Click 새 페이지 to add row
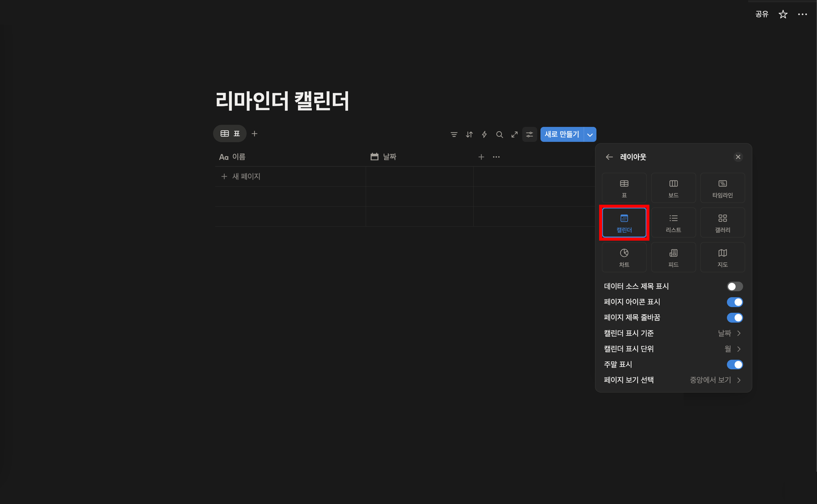The width and height of the screenshot is (817, 504). coord(246,177)
